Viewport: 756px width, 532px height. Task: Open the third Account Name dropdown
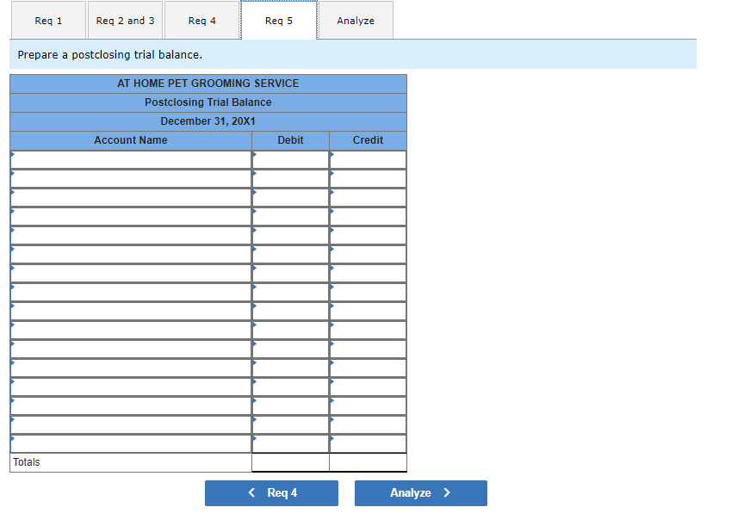pos(129,197)
